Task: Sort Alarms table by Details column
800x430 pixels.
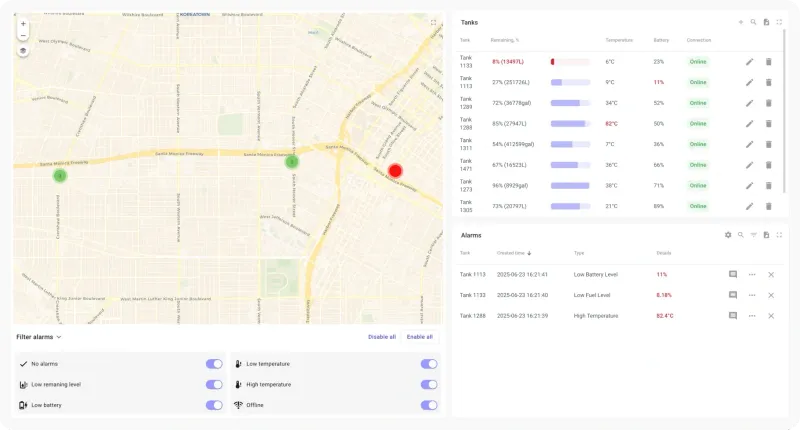Action: tap(663, 253)
